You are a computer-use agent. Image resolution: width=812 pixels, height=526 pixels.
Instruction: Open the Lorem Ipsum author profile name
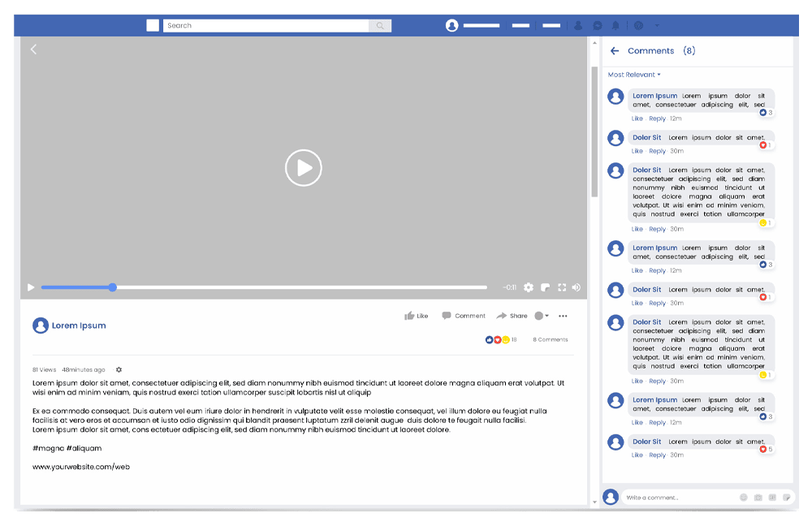[79, 326]
